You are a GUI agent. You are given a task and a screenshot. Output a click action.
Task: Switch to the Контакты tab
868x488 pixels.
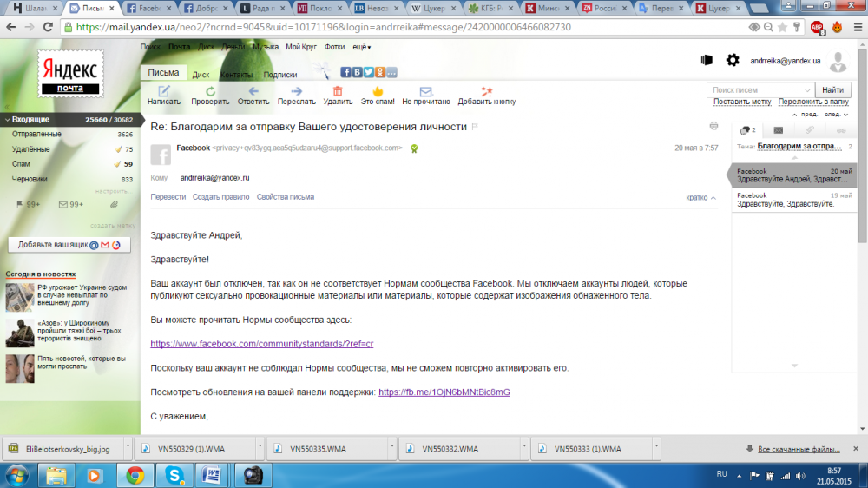point(235,75)
